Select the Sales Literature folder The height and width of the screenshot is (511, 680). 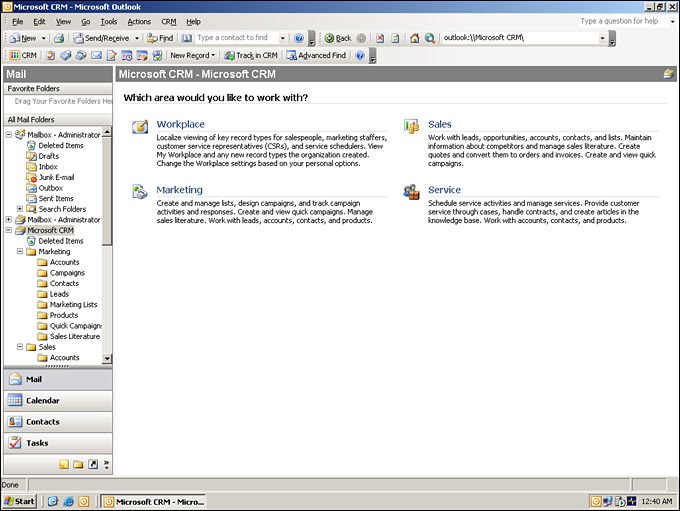75,336
